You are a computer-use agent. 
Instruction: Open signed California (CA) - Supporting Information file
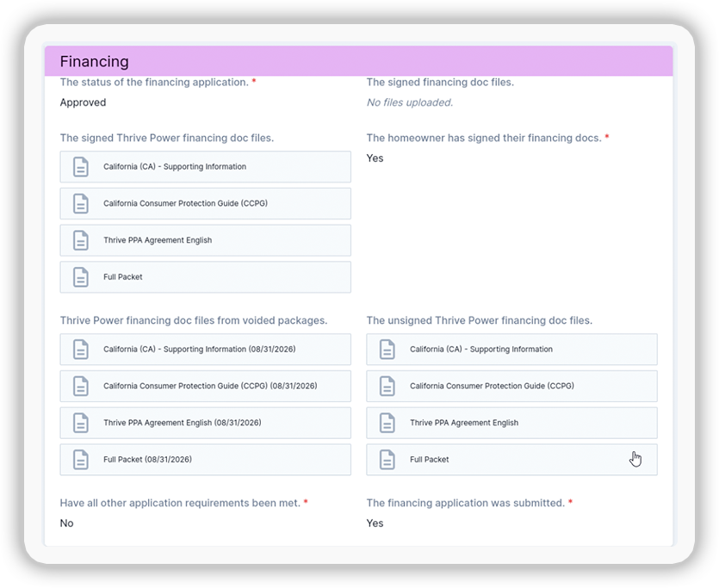tap(206, 167)
